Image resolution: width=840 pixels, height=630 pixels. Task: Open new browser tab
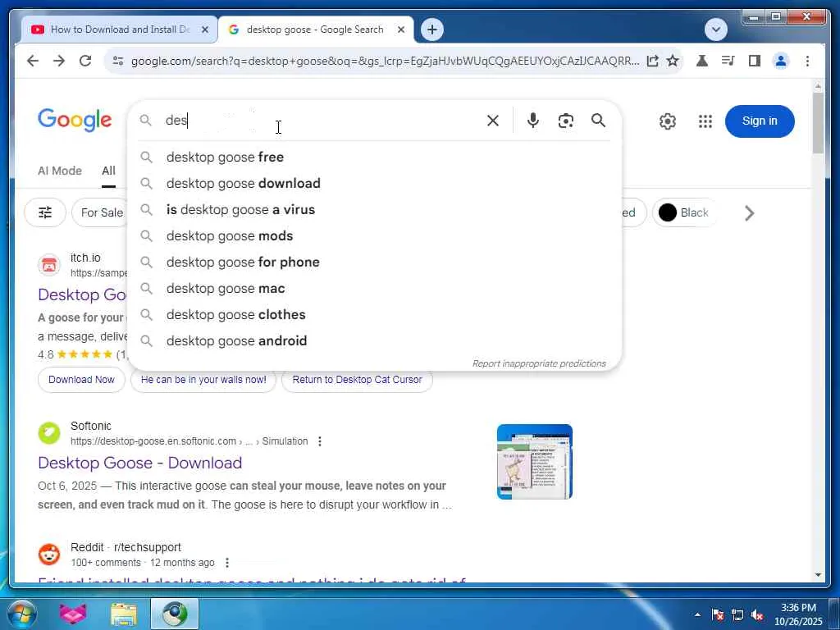point(432,30)
